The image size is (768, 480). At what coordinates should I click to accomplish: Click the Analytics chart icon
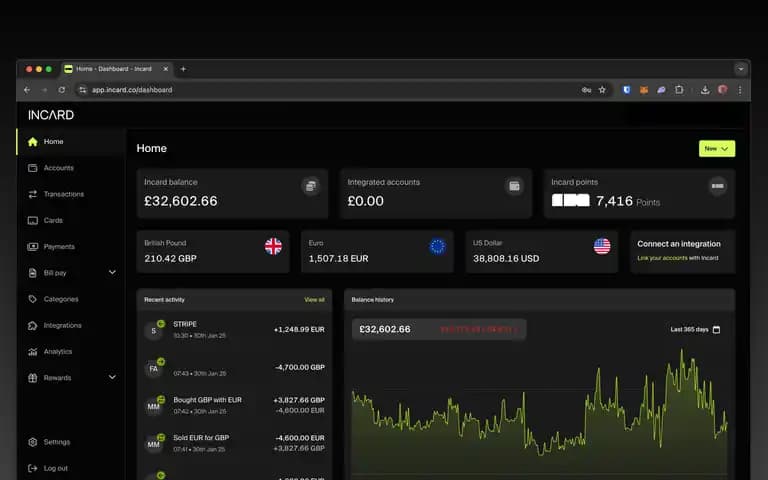tap(33, 352)
